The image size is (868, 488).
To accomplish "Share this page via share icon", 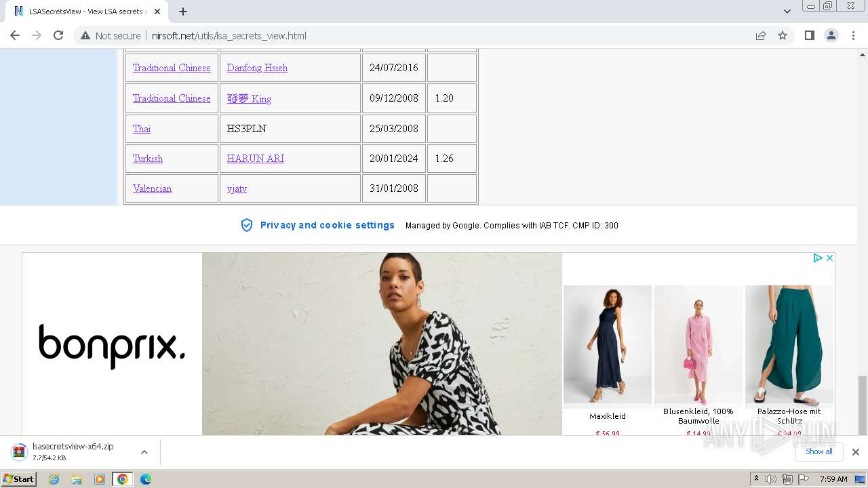I will [x=761, y=35].
